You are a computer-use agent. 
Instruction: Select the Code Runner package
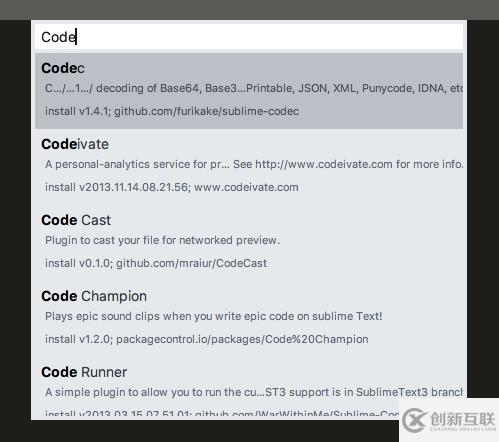click(84, 372)
